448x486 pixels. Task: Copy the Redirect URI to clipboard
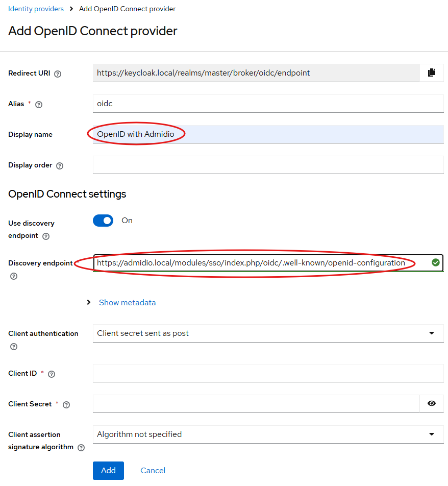432,72
